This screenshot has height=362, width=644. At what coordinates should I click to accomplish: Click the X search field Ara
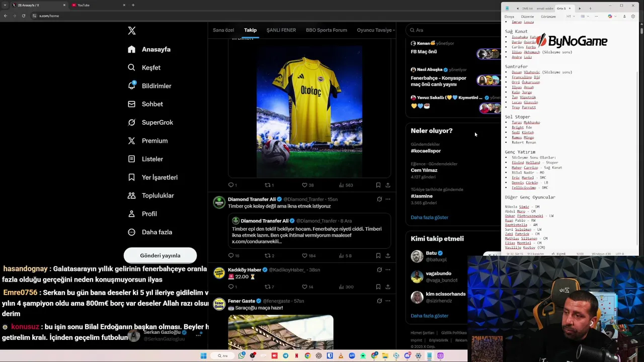tap(453, 30)
